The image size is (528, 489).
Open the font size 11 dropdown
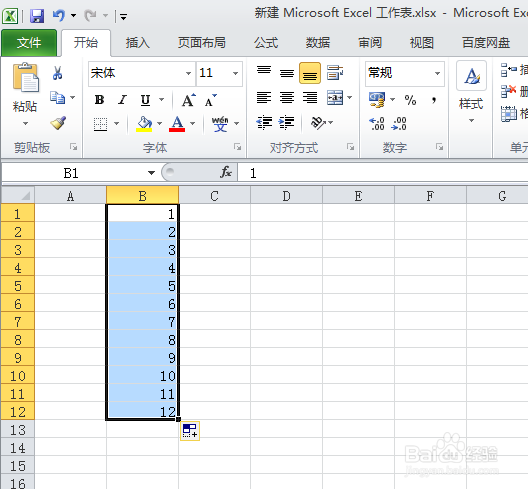pos(235,73)
